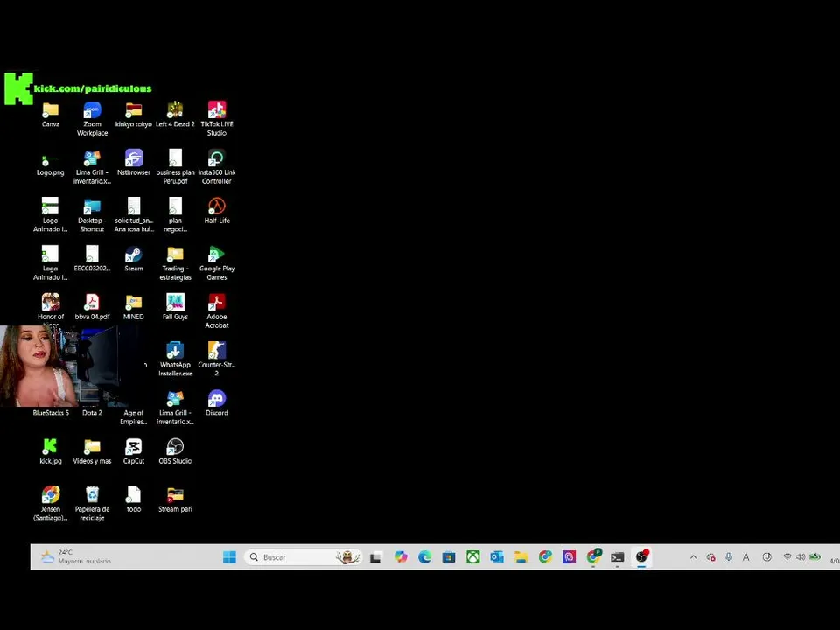Launch Counter-Strike 2 desktop shortcut
The width and height of the screenshot is (840, 630).
coord(217,351)
